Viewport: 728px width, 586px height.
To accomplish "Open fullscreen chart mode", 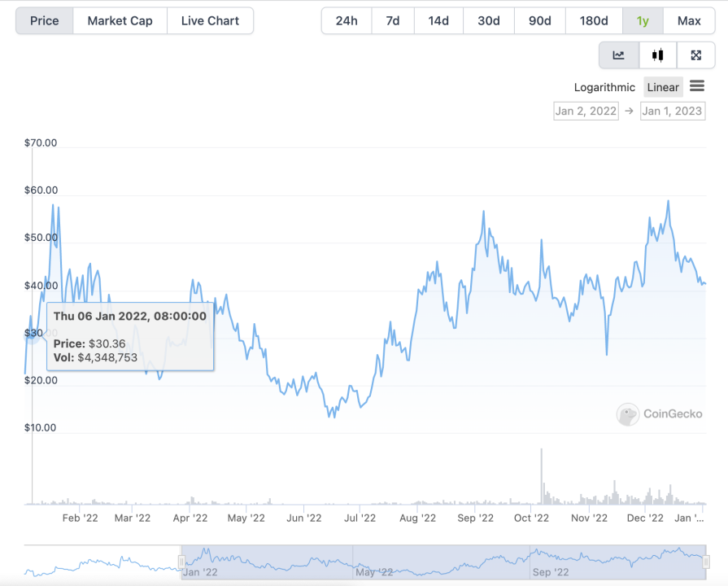I will [x=696, y=55].
